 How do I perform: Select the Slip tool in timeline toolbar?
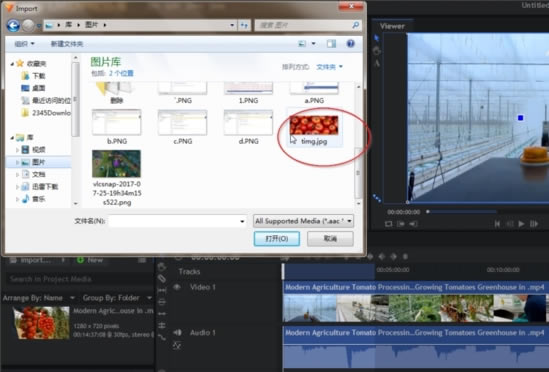162,290
